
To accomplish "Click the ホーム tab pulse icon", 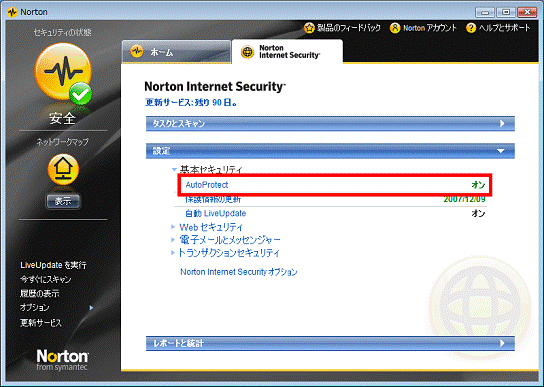I will 137,52.
